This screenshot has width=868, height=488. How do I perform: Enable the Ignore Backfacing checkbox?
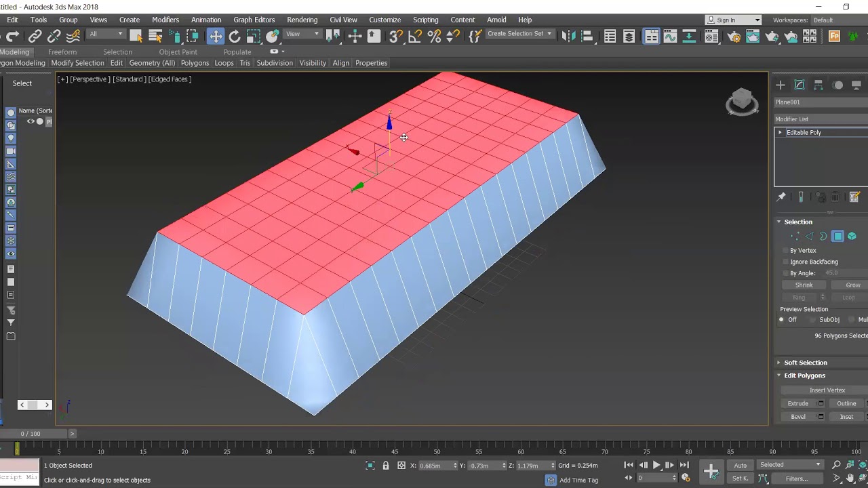[786, 262]
